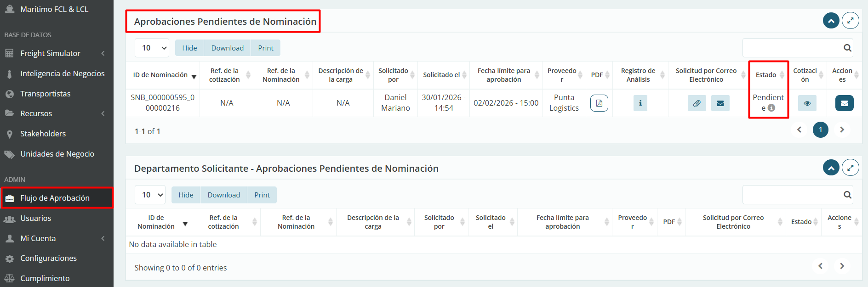Click the info icon next to Pendiente
868x287 pixels.
(771, 108)
